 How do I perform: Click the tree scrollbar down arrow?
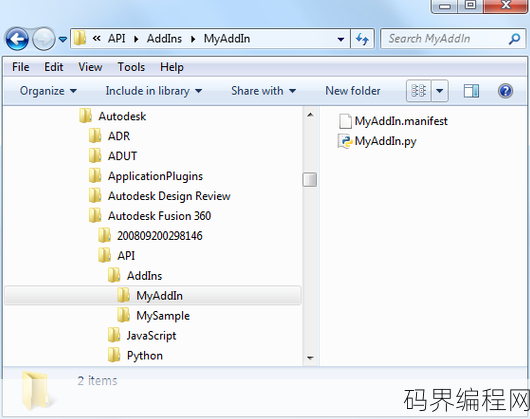pos(310,358)
